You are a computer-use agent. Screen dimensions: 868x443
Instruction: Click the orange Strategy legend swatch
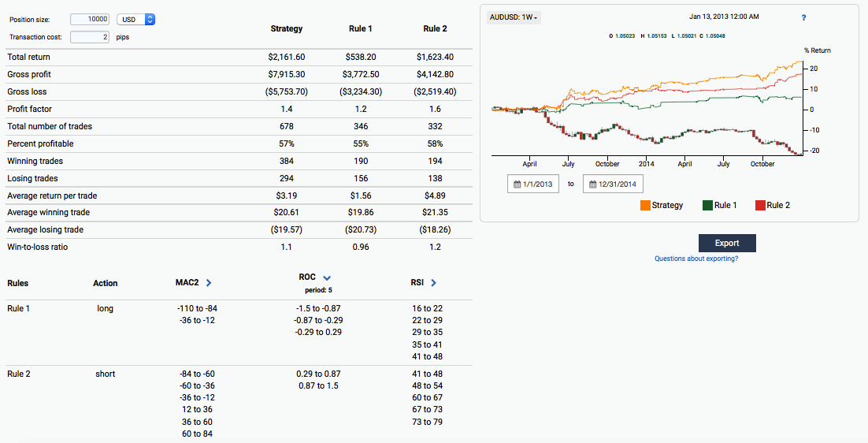pyautogui.click(x=645, y=206)
